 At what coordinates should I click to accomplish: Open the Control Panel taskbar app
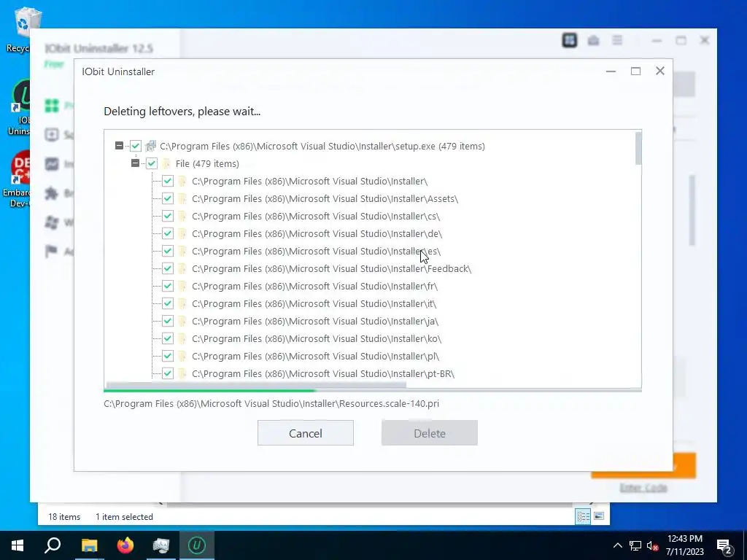161,545
